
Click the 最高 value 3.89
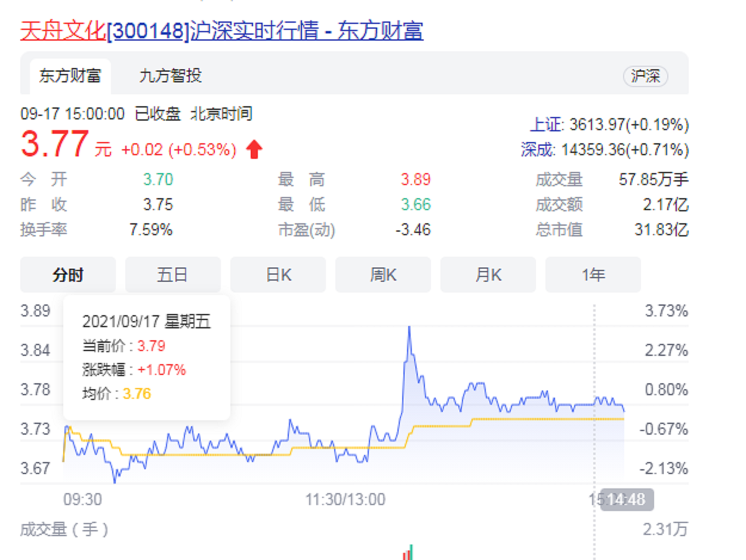pyautogui.click(x=415, y=179)
